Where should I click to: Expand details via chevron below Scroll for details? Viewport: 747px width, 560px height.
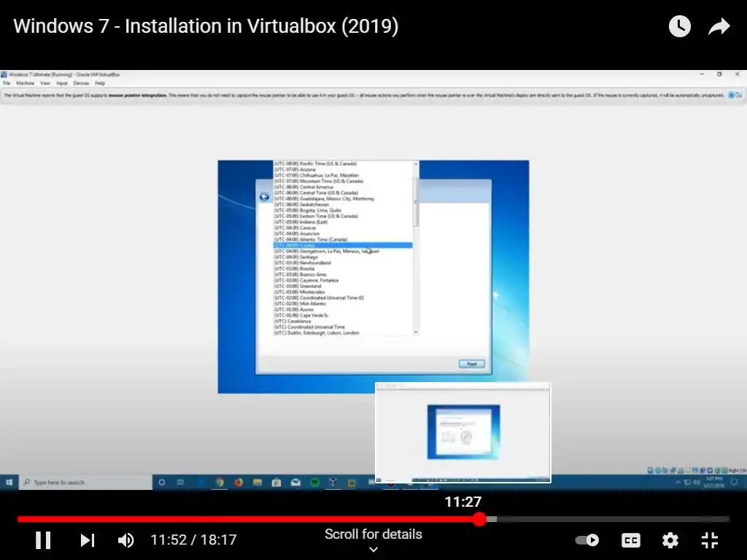[373, 550]
